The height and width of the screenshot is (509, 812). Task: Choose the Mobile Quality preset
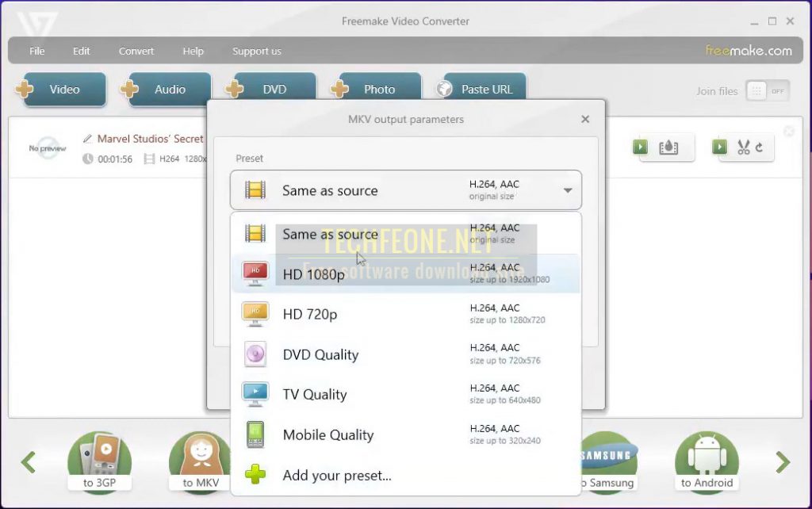tap(406, 434)
